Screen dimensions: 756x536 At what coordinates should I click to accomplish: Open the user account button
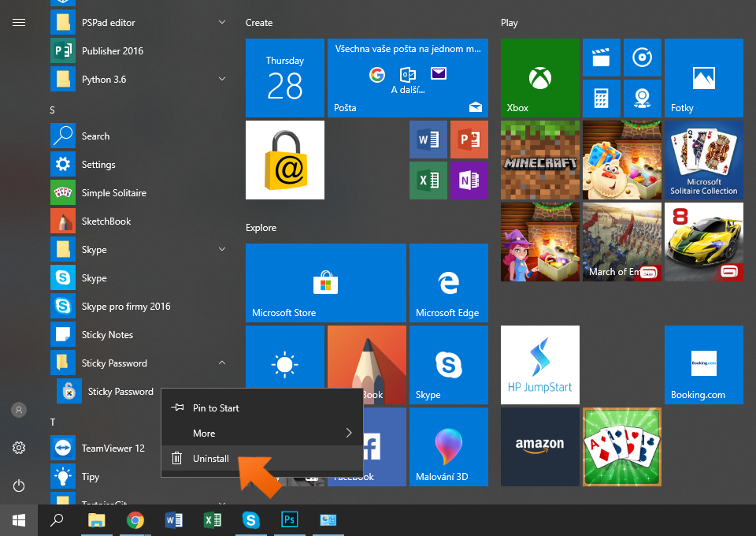19,410
